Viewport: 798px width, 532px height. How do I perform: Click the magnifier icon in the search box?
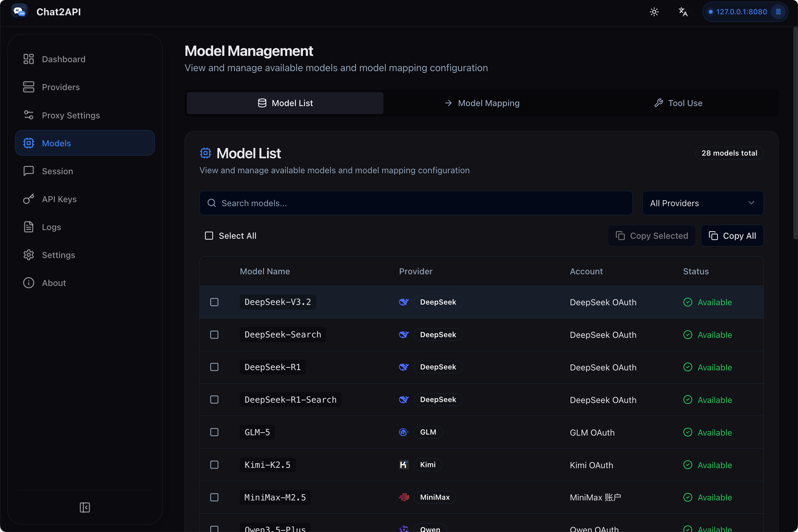click(212, 203)
